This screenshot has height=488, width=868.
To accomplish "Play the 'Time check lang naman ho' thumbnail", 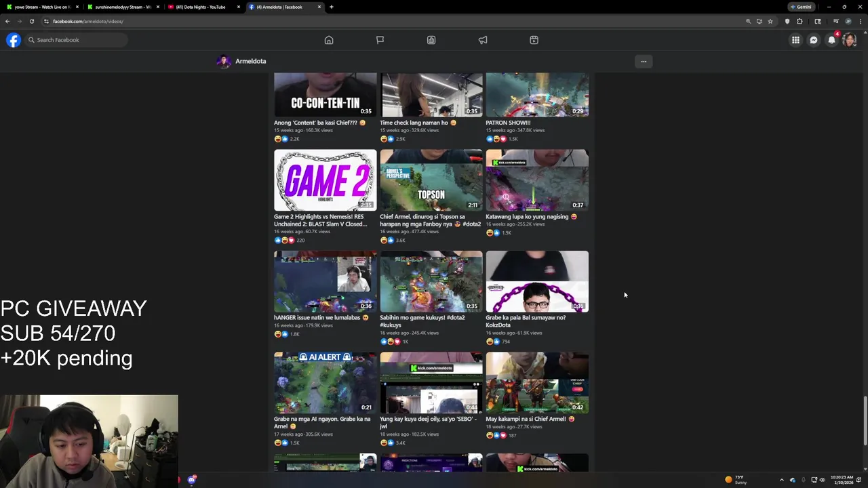I will pos(431,94).
